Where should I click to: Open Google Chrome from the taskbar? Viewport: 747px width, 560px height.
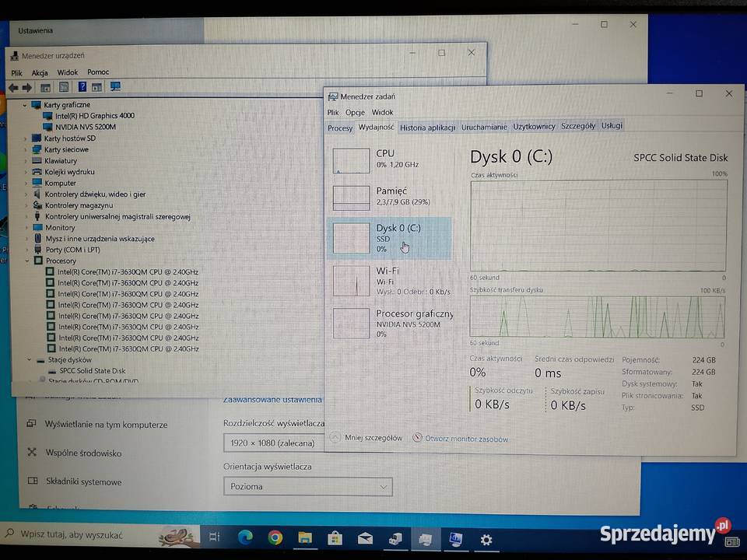(x=275, y=538)
